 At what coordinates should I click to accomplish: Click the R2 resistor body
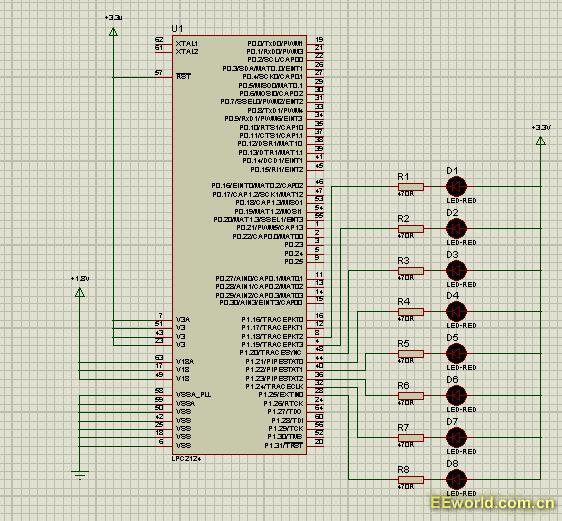click(411, 229)
